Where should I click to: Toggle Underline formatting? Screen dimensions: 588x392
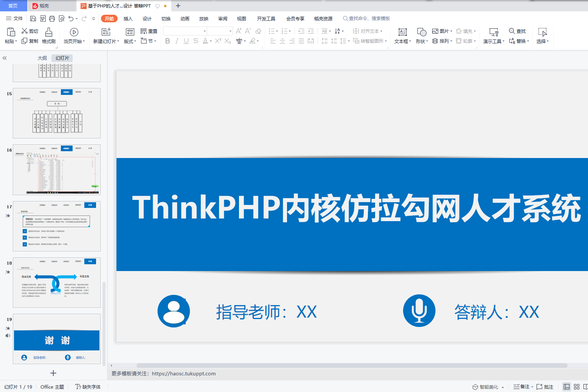[x=186, y=41]
